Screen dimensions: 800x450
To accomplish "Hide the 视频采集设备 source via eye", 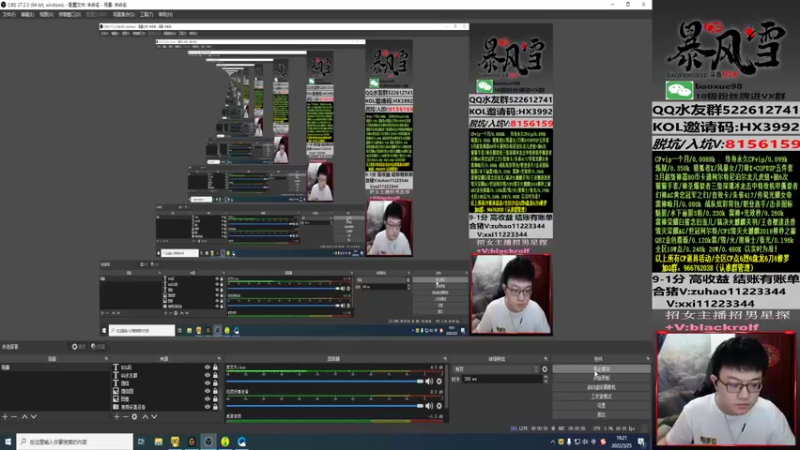I will (x=207, y=407).
